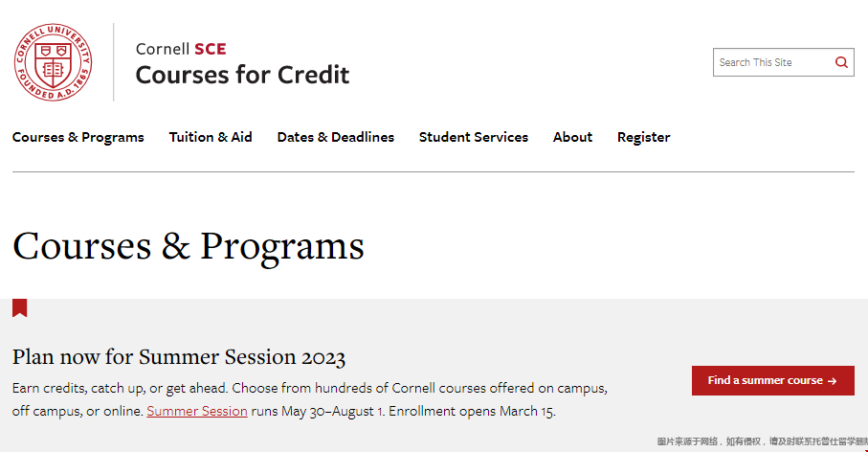This screenshot has width=868, height=452.
Task: Click the red magnifying glass search icon
Action: coord(841,62)
